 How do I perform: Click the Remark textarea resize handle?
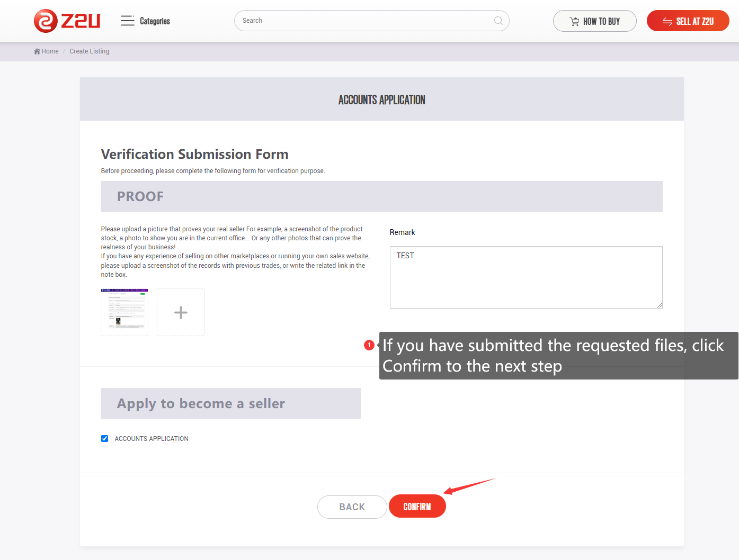(x=660, y=305)
